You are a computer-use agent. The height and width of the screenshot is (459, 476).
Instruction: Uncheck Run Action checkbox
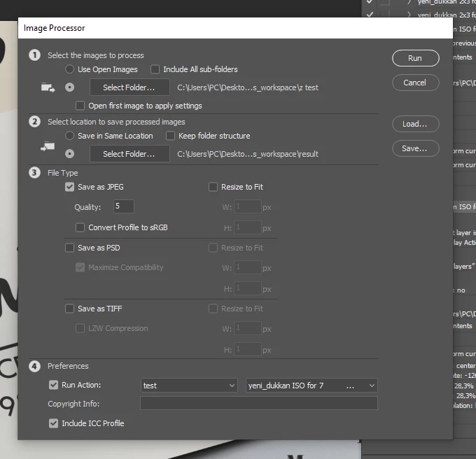click(53, 385)
